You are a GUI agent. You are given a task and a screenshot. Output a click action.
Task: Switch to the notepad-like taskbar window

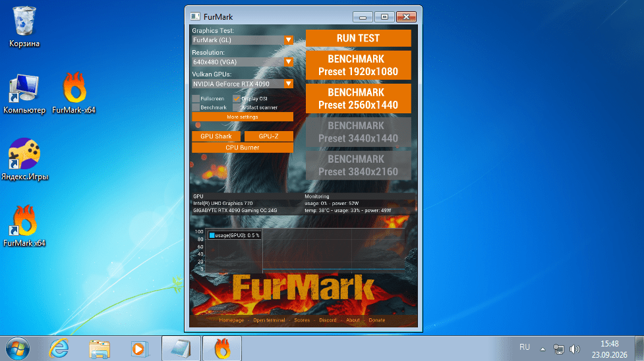[x=181, y=348]
